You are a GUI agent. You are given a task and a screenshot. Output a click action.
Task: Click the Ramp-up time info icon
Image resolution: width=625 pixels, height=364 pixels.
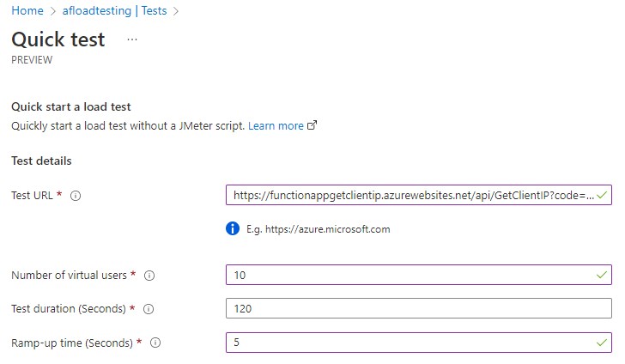click(155, 343)
